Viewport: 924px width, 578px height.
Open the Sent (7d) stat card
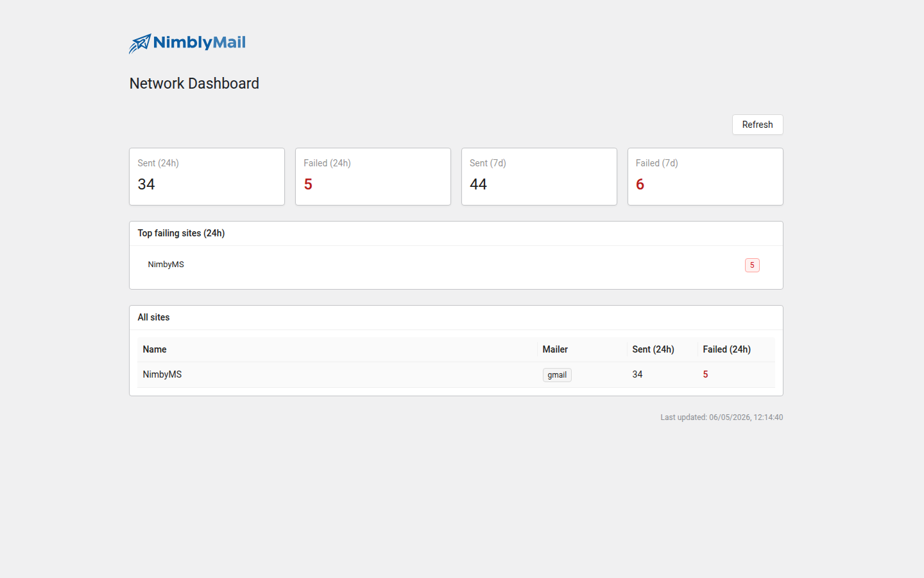point(539,177)
